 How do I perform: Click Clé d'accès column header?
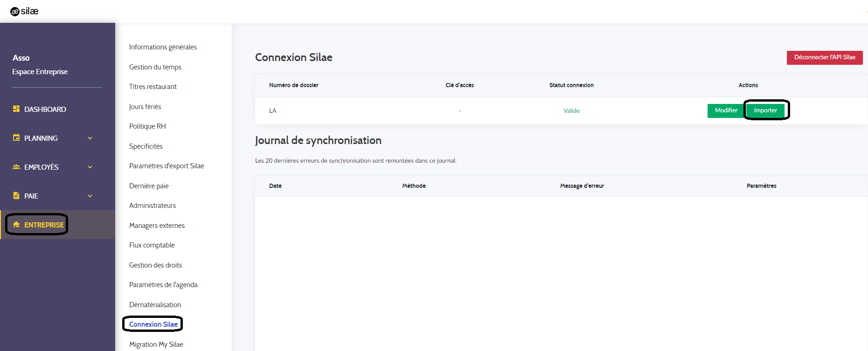coord(459,85)
